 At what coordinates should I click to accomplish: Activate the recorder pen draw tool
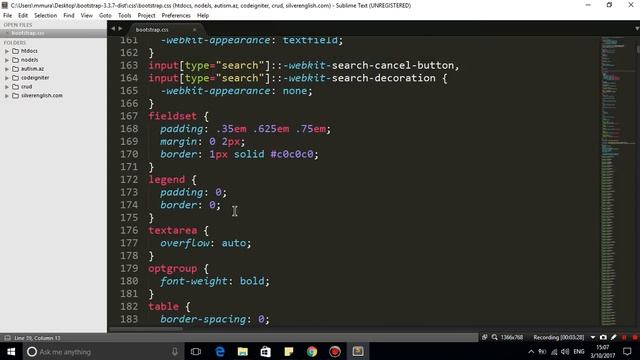[x=613, y=337]
